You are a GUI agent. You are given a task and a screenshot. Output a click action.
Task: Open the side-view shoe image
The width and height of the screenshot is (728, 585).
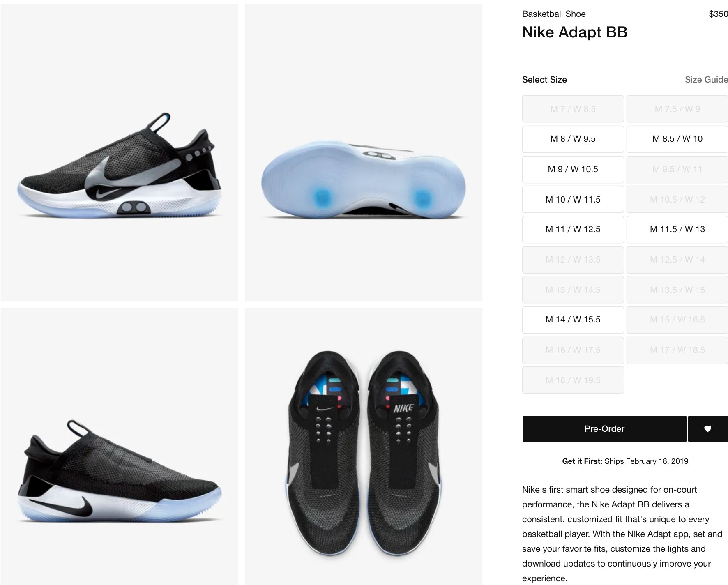[x=120, y=152]
